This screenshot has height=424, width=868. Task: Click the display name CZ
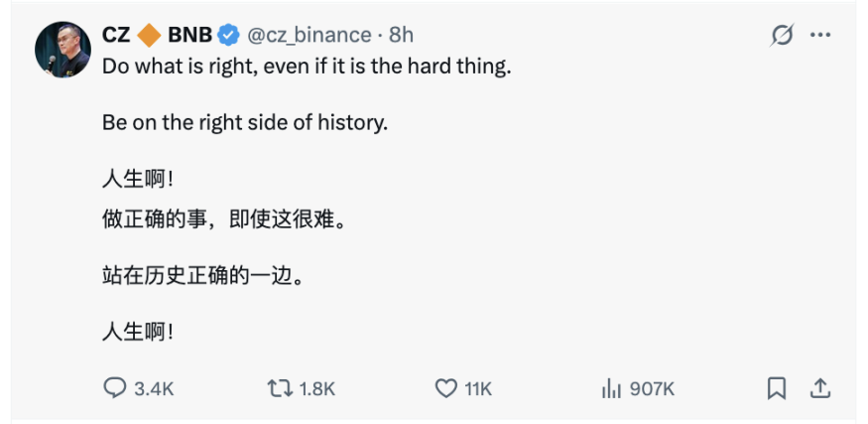[116, 35]
